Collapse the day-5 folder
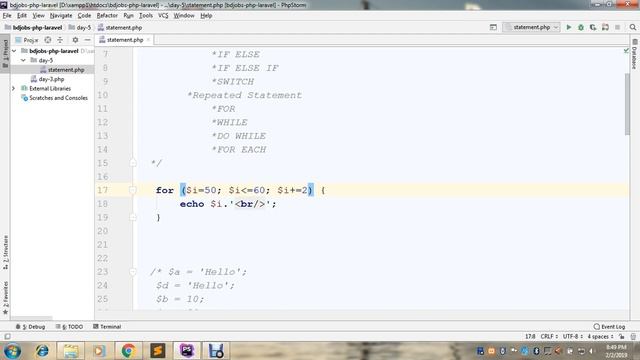Screen dimensions: 640x360 coord(24,60)
